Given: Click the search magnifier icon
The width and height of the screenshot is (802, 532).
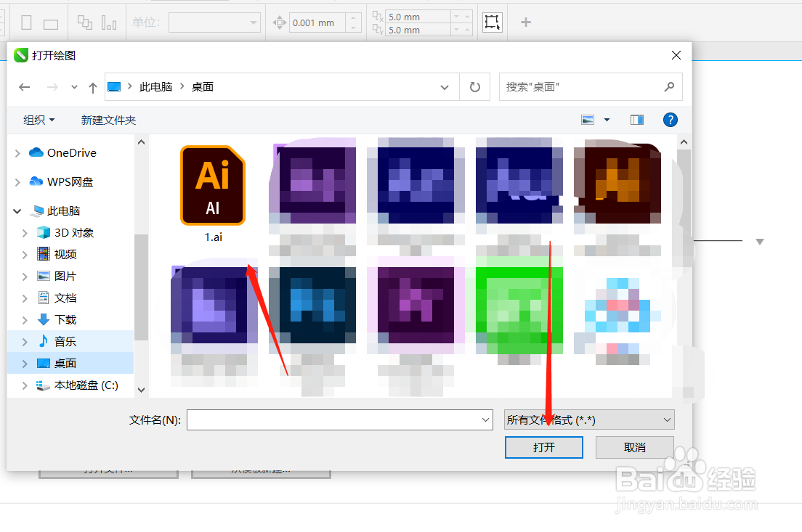Looking at the screenshot, I should (669, 87).
